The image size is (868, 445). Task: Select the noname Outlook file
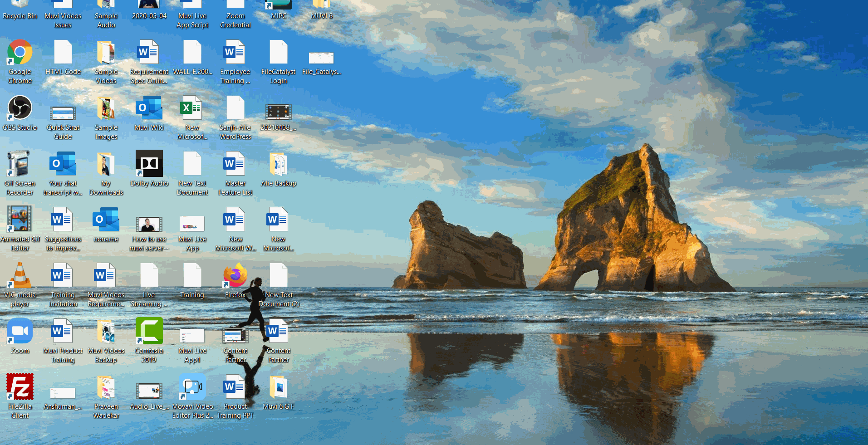point(106,225)
